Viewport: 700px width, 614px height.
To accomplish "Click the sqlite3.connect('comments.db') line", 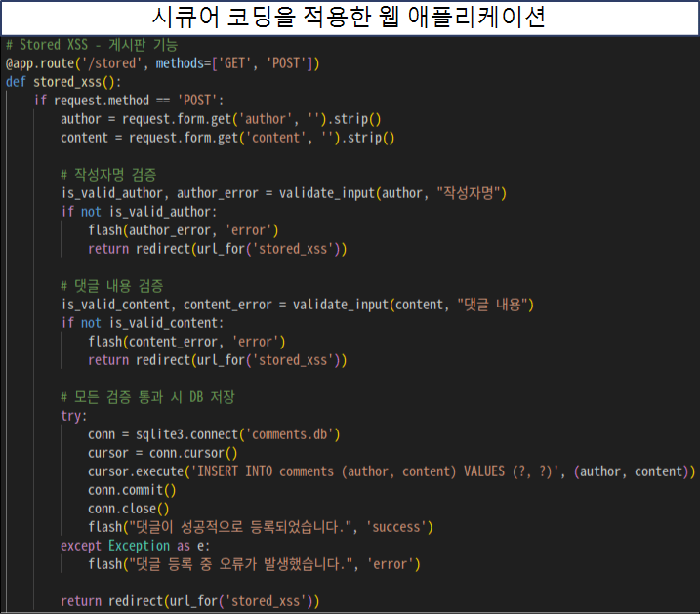I will [x=214, y=434].
